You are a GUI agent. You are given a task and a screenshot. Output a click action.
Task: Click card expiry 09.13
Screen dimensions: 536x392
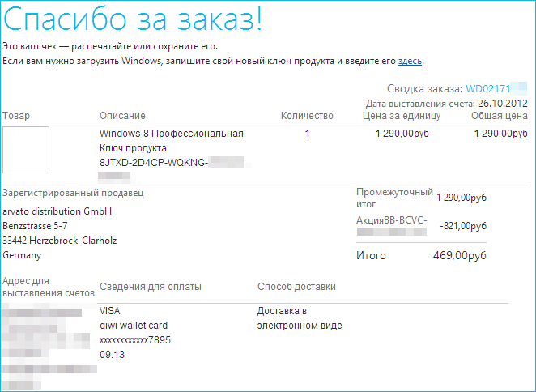point(112,355)
